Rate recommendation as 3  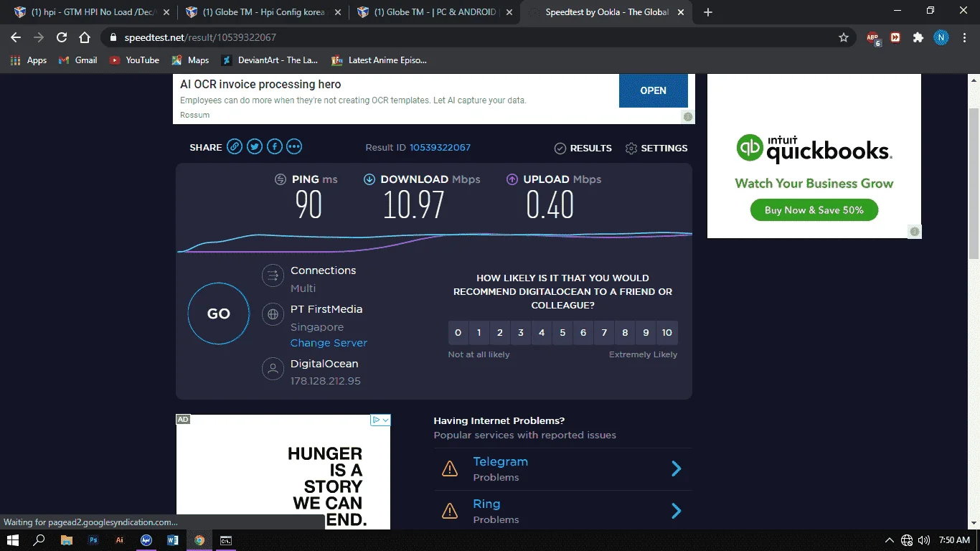coord(521,332)
